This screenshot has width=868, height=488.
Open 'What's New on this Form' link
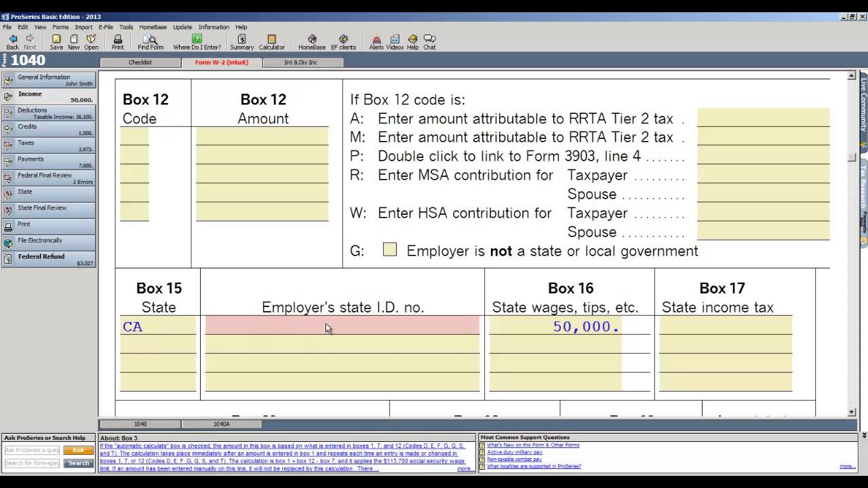pyautogui.click(x=533, y=445)
